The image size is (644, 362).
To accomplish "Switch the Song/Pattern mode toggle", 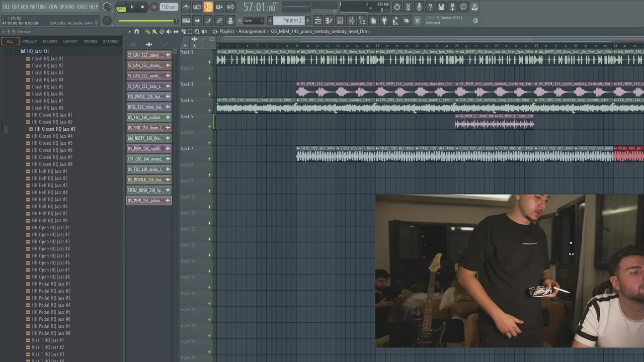I will click(121, 7).
